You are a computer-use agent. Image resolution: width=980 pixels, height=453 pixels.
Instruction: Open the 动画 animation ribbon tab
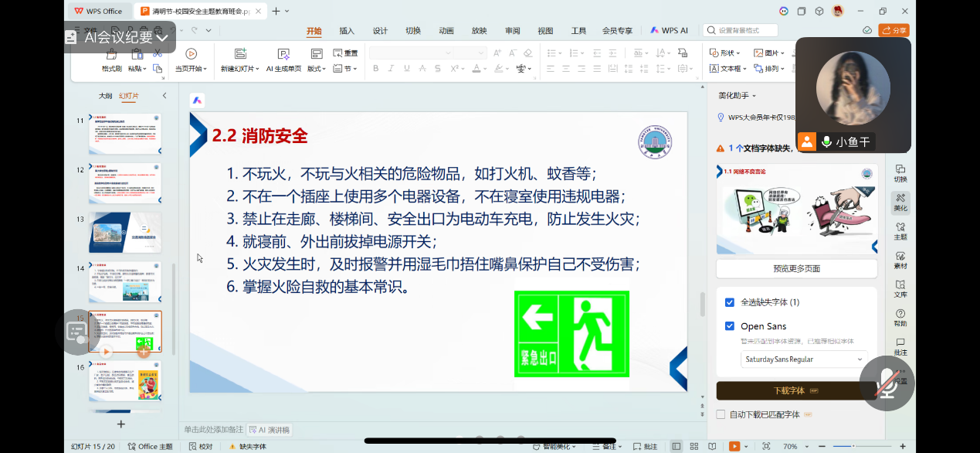(446, 31)
